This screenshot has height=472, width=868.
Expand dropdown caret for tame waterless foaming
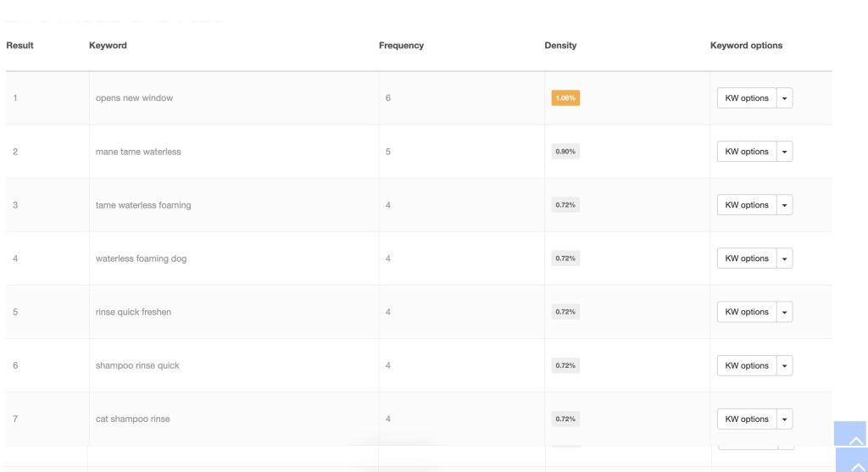click(x=785, y=205)
